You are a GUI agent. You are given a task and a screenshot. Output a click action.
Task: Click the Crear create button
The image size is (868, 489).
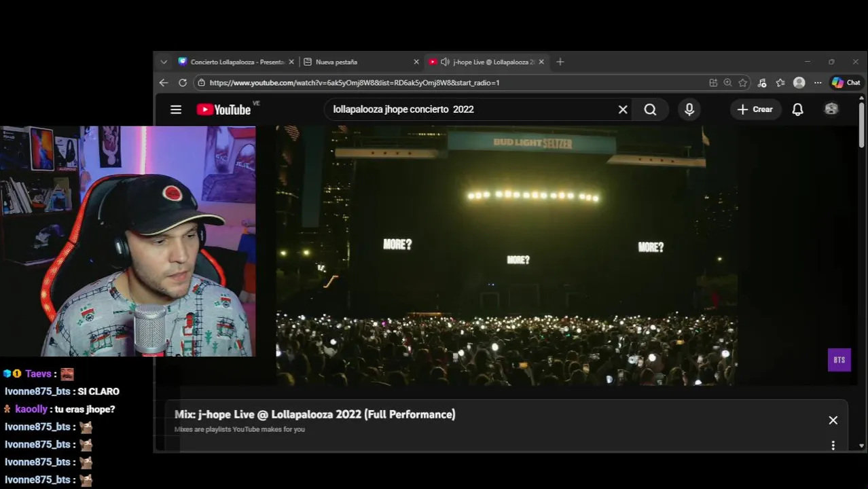(755, 109)
